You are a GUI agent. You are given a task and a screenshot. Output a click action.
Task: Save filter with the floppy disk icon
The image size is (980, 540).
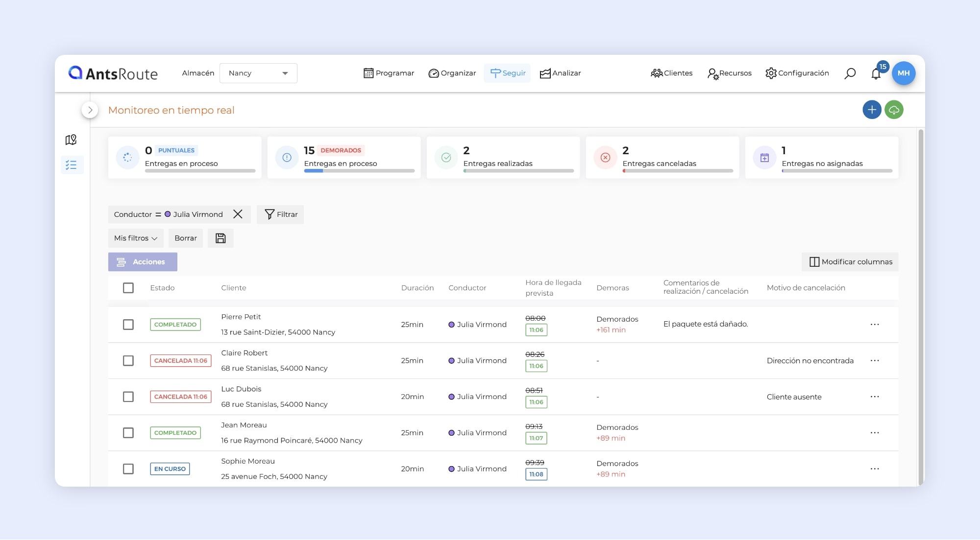[x=220, y=238]
